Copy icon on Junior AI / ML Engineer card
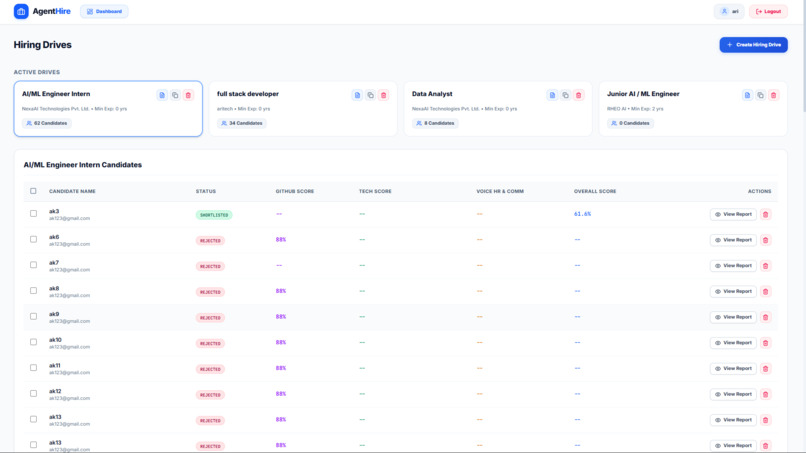 [760, 95]
